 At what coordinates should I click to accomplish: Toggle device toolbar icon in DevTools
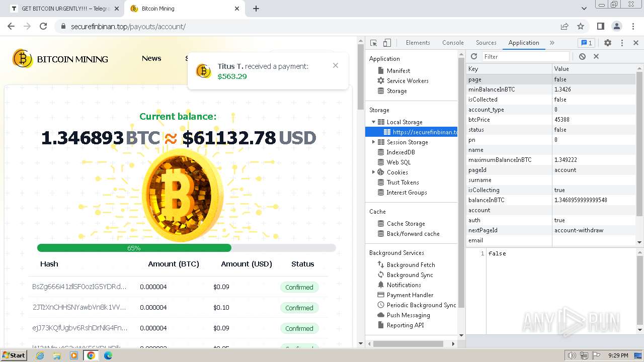coord(387,43)
